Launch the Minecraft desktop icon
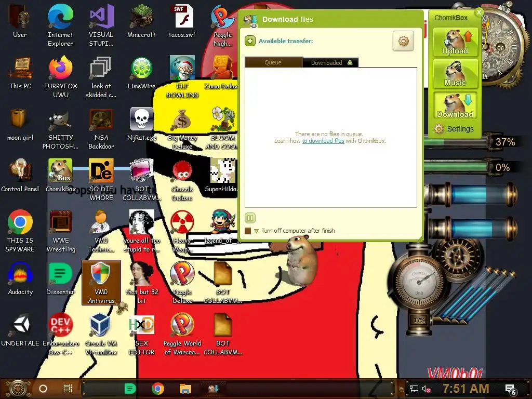The image size is (532, 399). click(x=142, y=21)
